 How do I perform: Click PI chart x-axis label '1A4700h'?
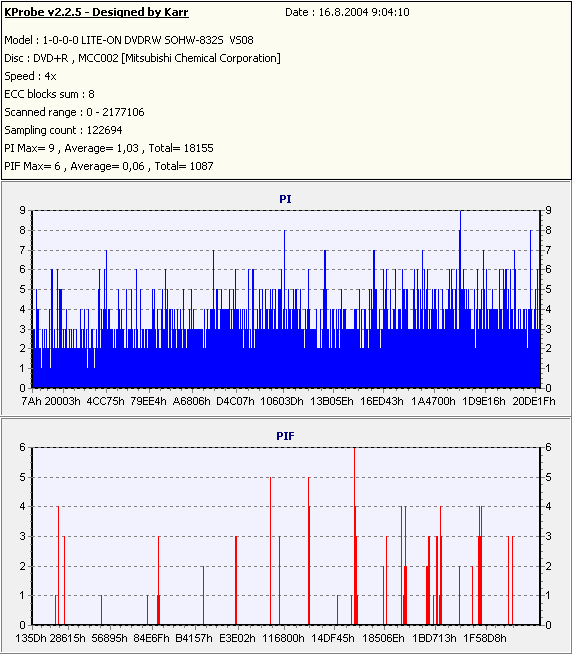433,401
